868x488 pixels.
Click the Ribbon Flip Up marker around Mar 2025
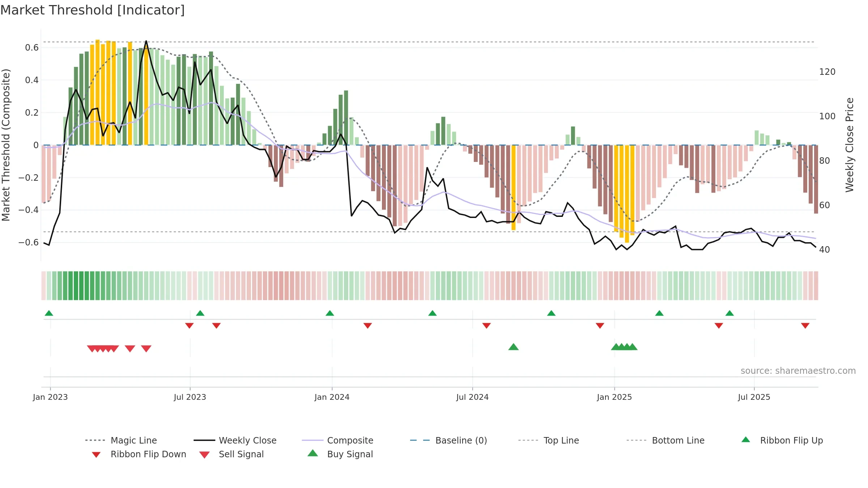659,313
